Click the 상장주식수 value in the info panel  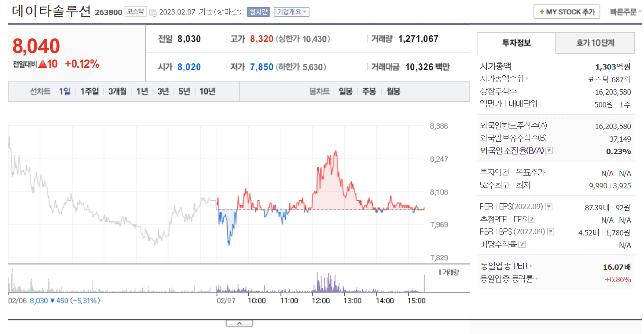(613, 92)
